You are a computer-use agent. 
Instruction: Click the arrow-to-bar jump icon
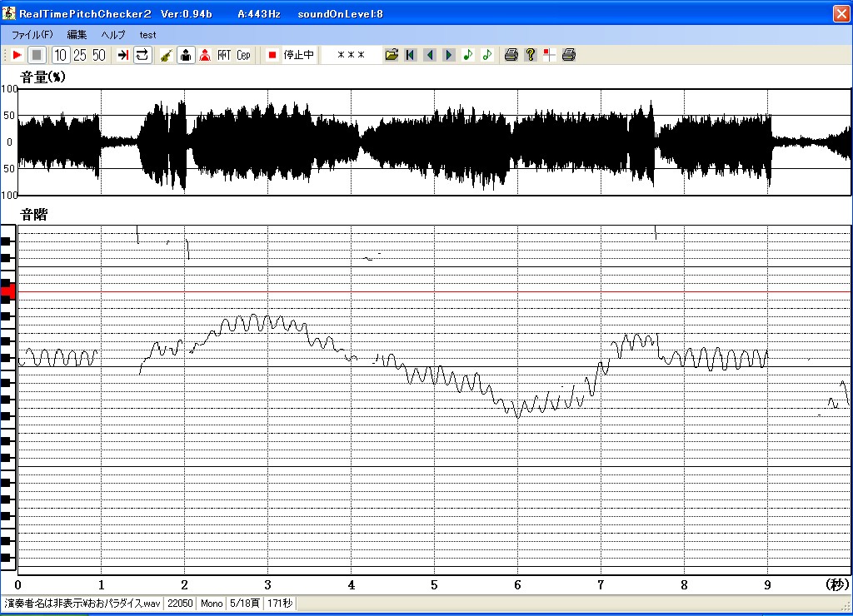coord(122,55)
